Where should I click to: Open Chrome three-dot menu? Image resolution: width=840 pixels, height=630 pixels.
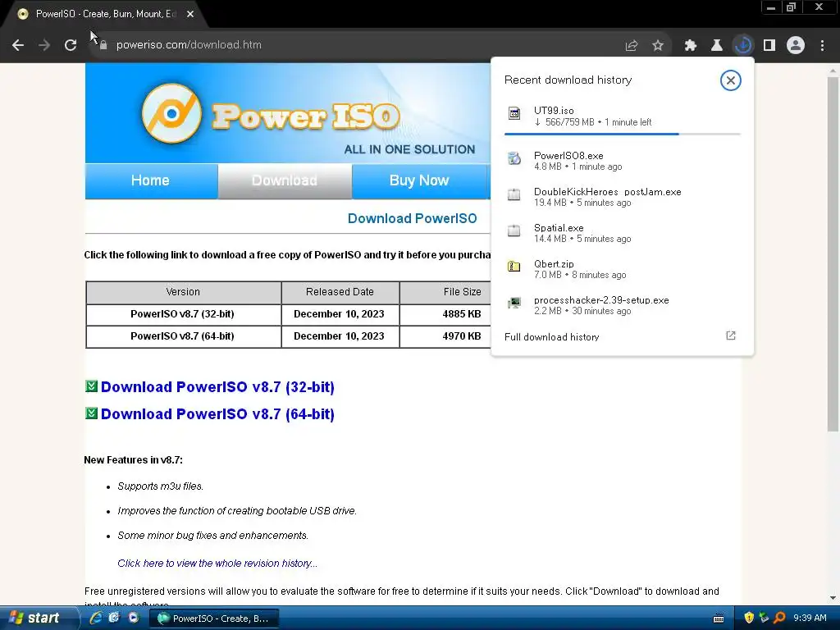tap(822, 46)
